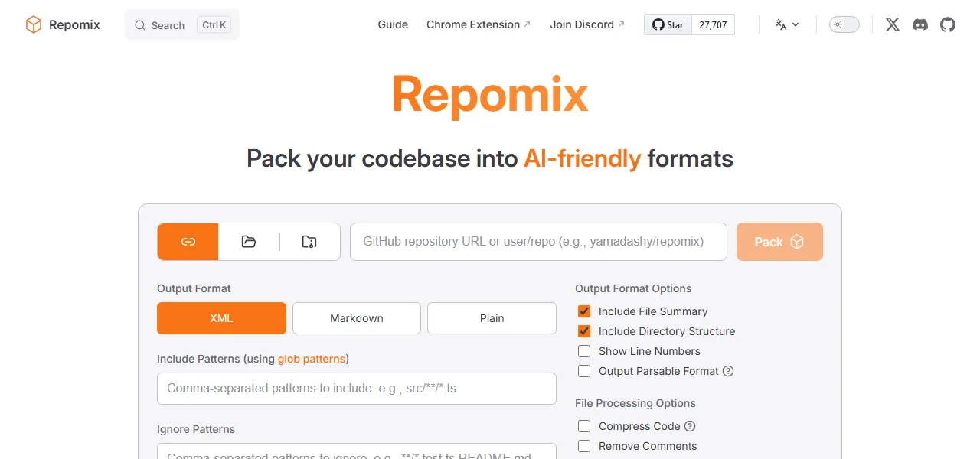Select the folder upload mode icon
The image size is (980, 459).
249,242
